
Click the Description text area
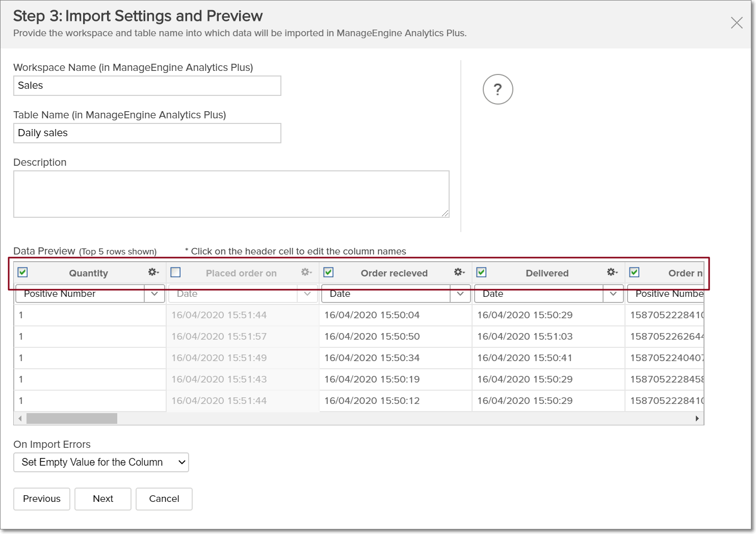click(x=231, y=194)
